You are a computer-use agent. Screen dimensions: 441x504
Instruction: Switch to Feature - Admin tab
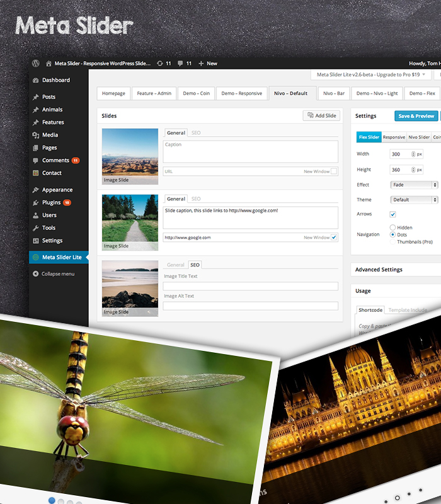pyautogui.click(x=154, y=93)
